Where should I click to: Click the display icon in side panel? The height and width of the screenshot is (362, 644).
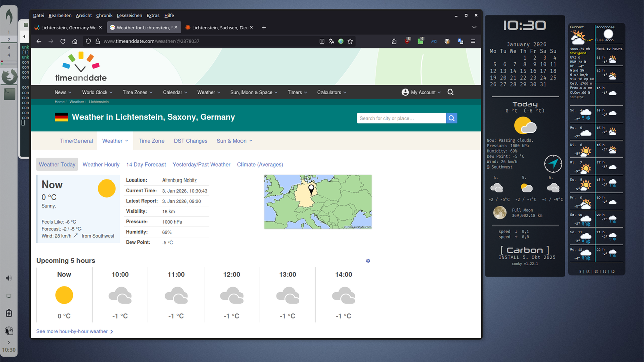(9, 296)
